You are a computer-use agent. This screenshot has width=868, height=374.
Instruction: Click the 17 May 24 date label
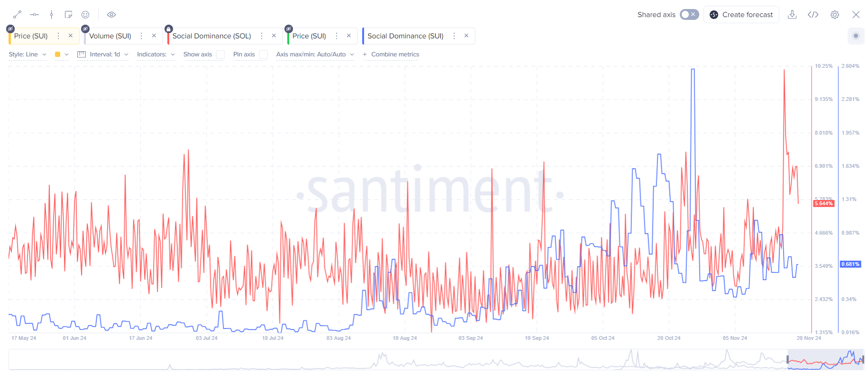(24, 338)
